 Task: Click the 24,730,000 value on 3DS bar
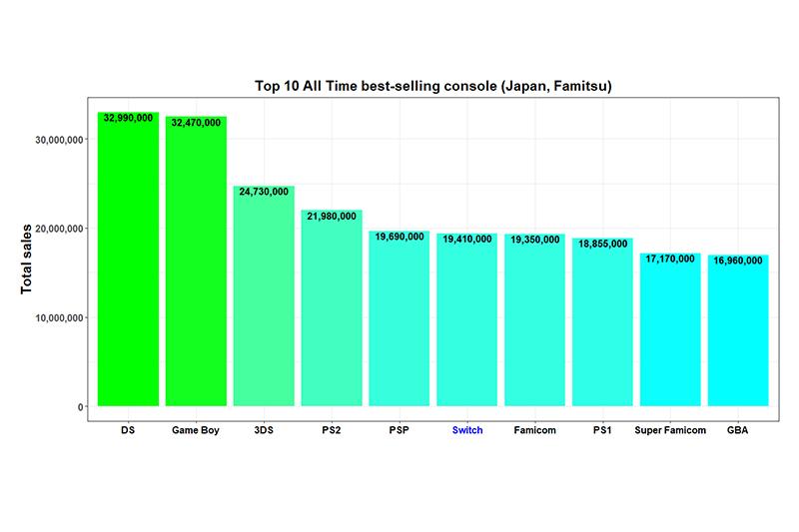(x=264, y=192)
